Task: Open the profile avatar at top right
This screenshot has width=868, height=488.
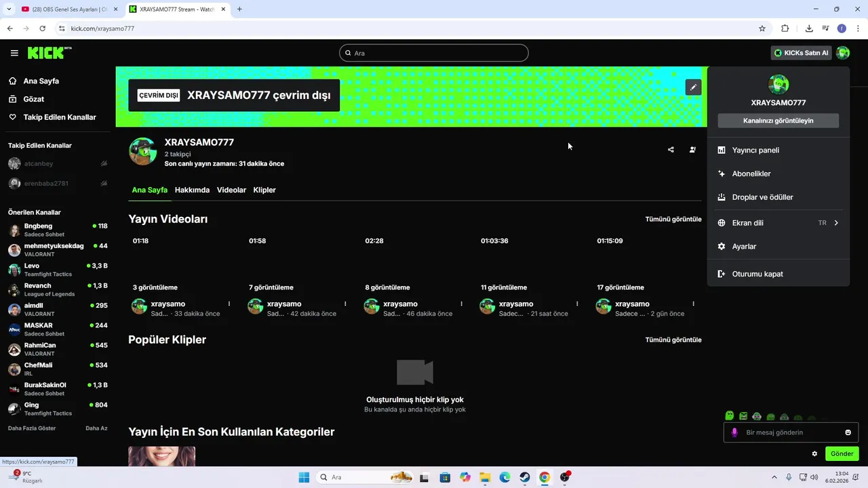Action: (843, 53)
